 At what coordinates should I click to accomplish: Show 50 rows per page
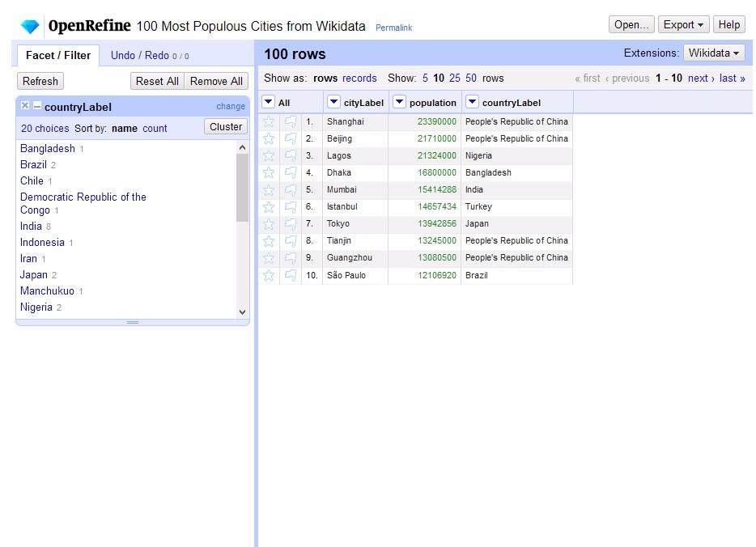pyautogui.click(x=471, y=78)
